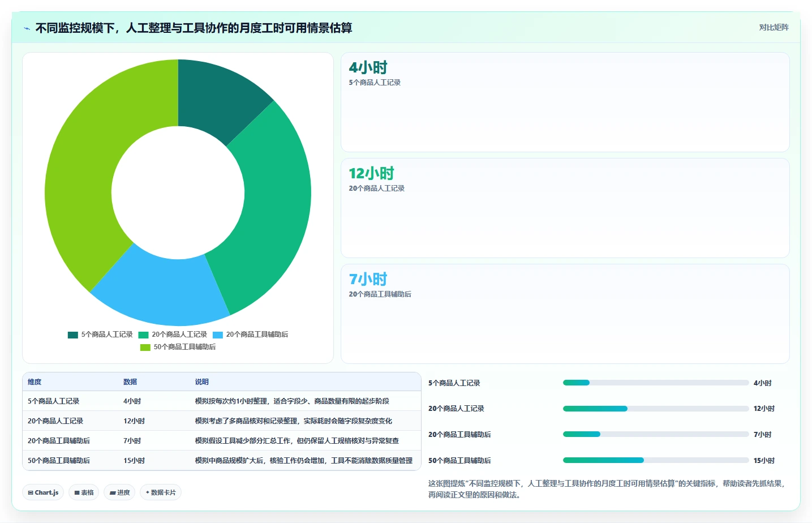Click the 12小时 progress value
812x523 pixels.
pos(764,409)
